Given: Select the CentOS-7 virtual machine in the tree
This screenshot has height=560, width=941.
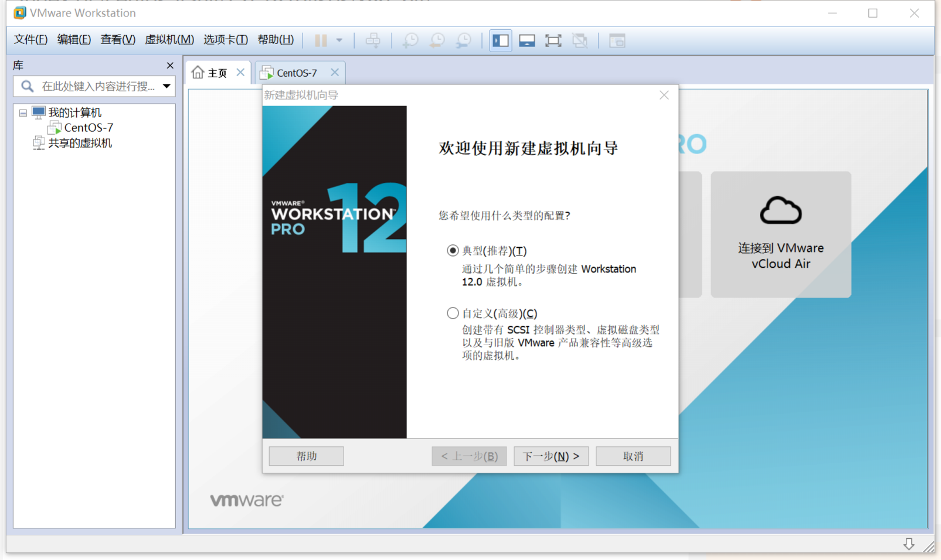Looking at the screenshot, I should 89,128.
